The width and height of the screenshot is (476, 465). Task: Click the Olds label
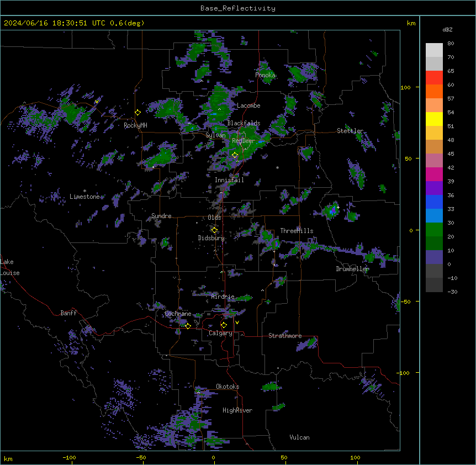pyautogui.click(x=214, y=218)
